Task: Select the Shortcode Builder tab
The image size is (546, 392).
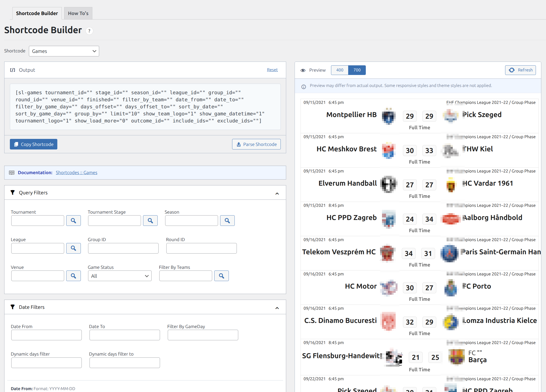Action: click(37, 13)
